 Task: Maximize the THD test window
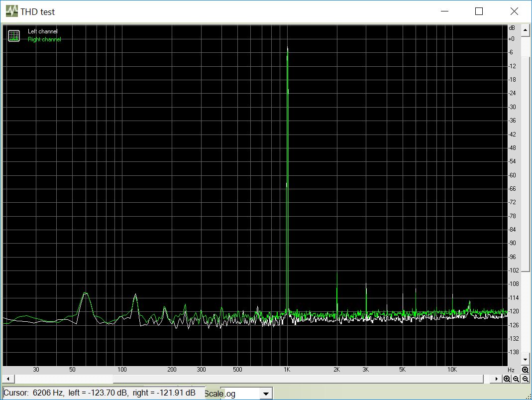click(479, 11)
